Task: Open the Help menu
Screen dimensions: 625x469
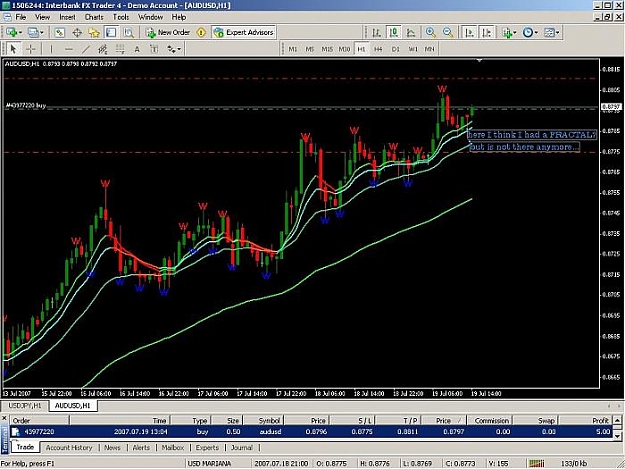Action: coord(179,17)
